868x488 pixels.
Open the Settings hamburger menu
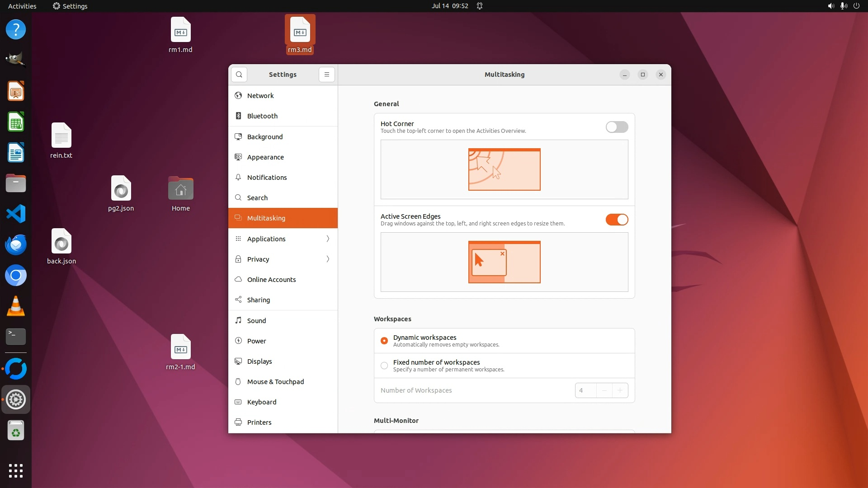pyautogui.click(x=326, y=75)
